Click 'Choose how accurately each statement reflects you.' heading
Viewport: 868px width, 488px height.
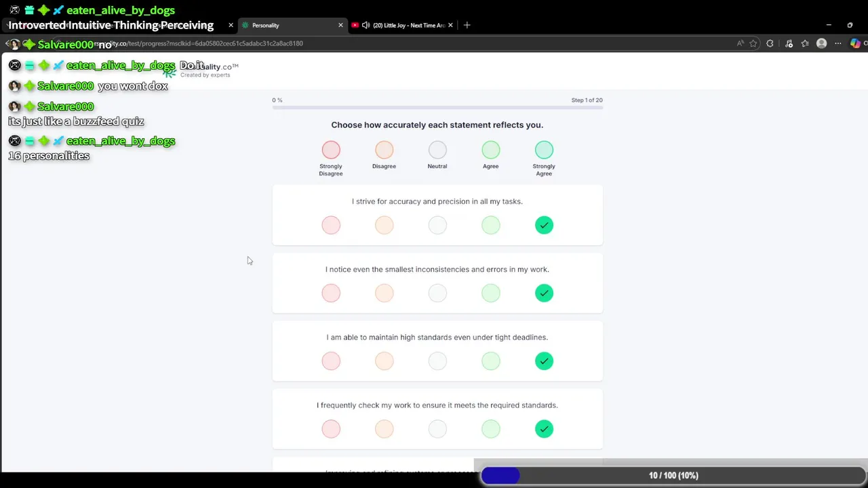click(437, 125)
